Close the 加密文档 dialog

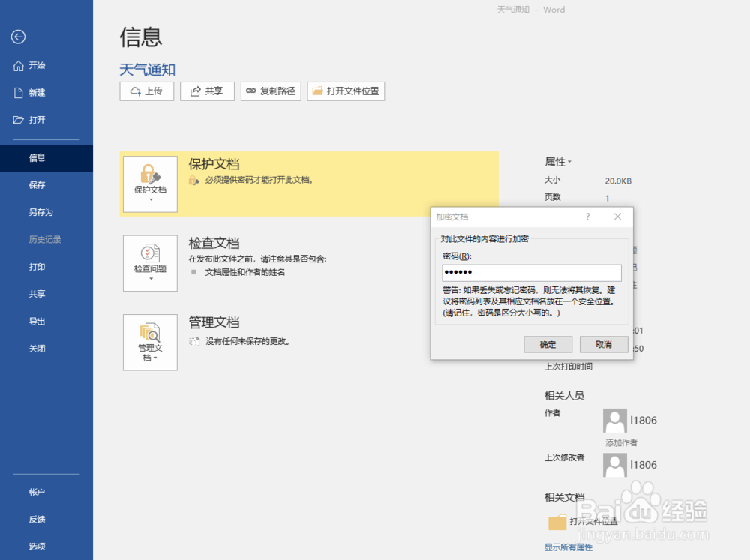(617, 217)
